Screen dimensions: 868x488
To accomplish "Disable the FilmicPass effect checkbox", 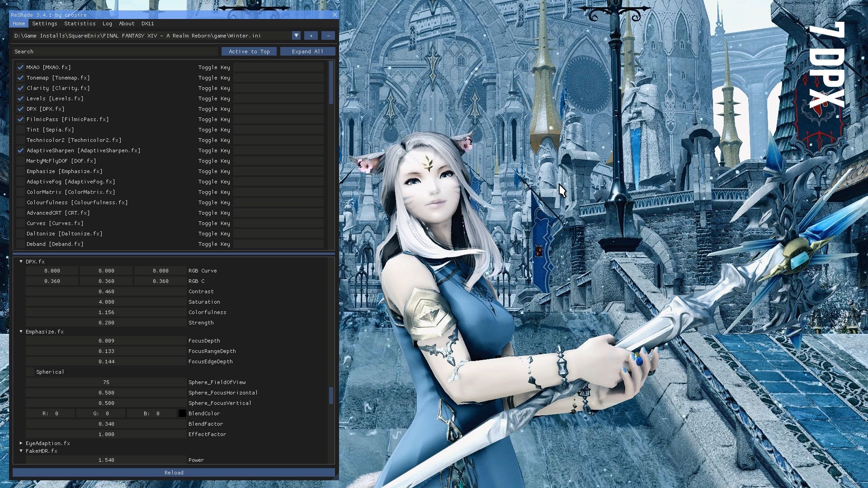I will pyautogui.click(x=20, y=119).
